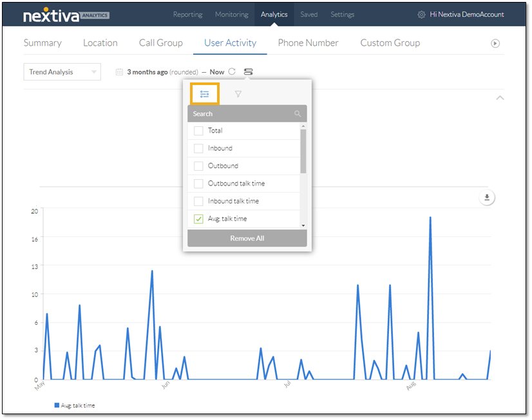Refresh the report with the reload icon
Screen dimensions: 532x420
click(232, 72)
